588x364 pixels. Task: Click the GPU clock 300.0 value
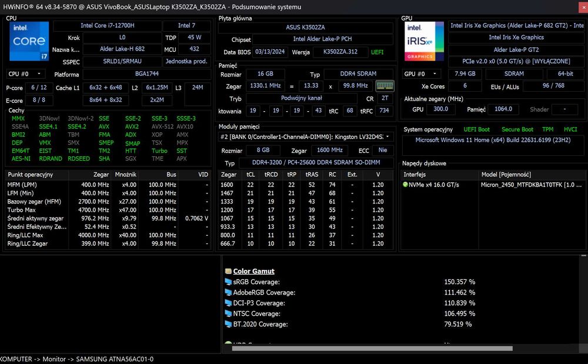(440, 109)
